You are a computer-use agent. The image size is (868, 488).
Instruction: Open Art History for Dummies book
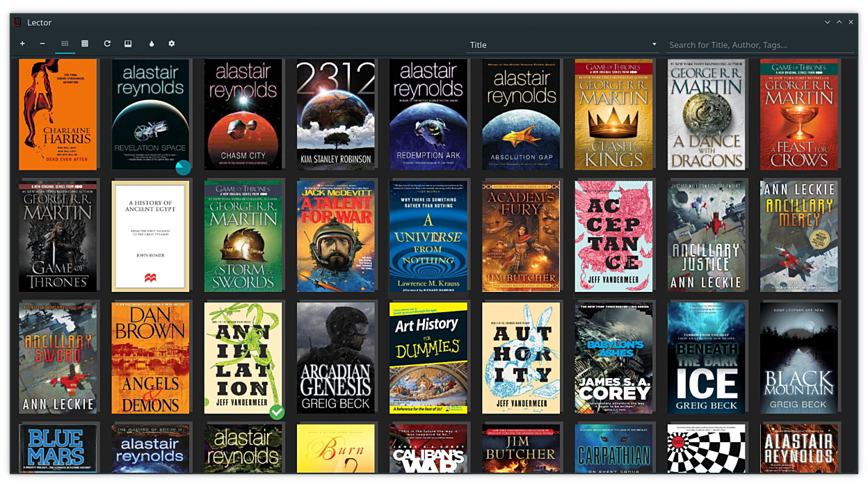pos(428,358)
